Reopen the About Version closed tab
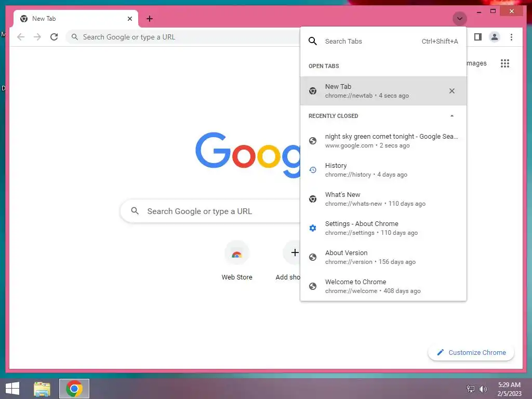The image size is (532, 399). click(383, 257)
